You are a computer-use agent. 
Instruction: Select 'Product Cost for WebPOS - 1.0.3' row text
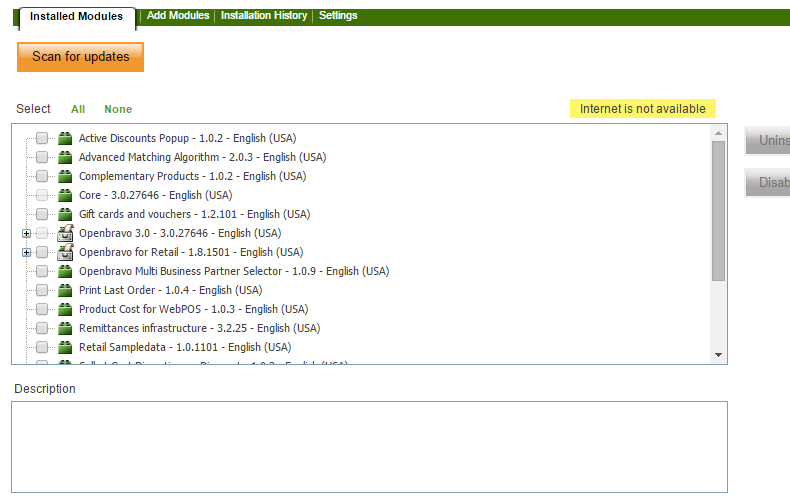(193, 309)
